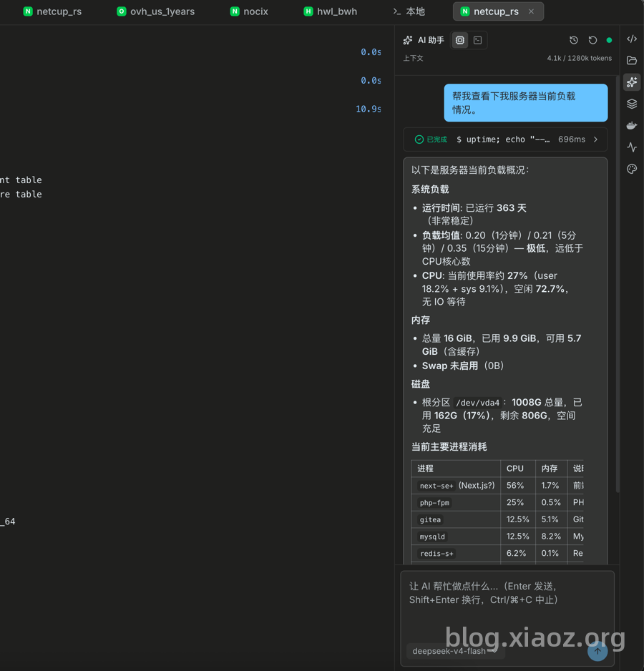Open the layers stack sidebar icon
Screen dimensions: 644x671
632,104
